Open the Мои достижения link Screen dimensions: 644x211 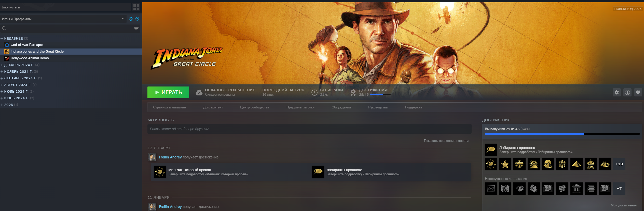624,205
